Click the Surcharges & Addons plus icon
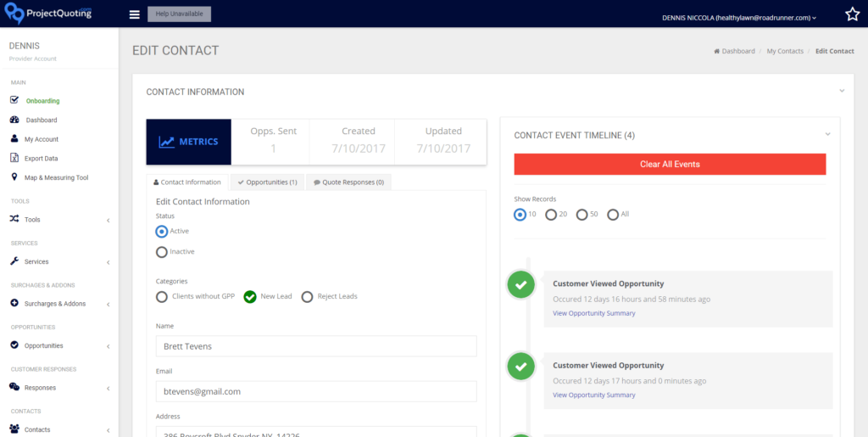868x437 pixels. point(14,303)
